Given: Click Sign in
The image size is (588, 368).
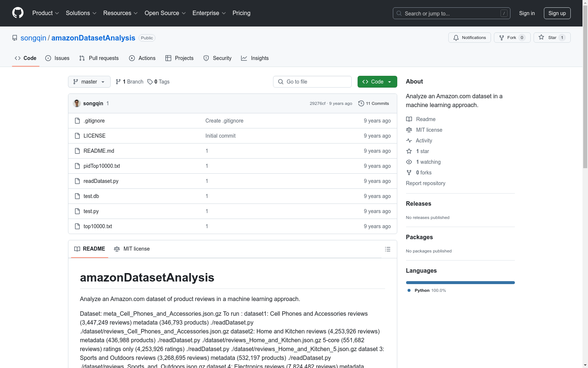Looking at the screenshot, I should coord(527,13).
